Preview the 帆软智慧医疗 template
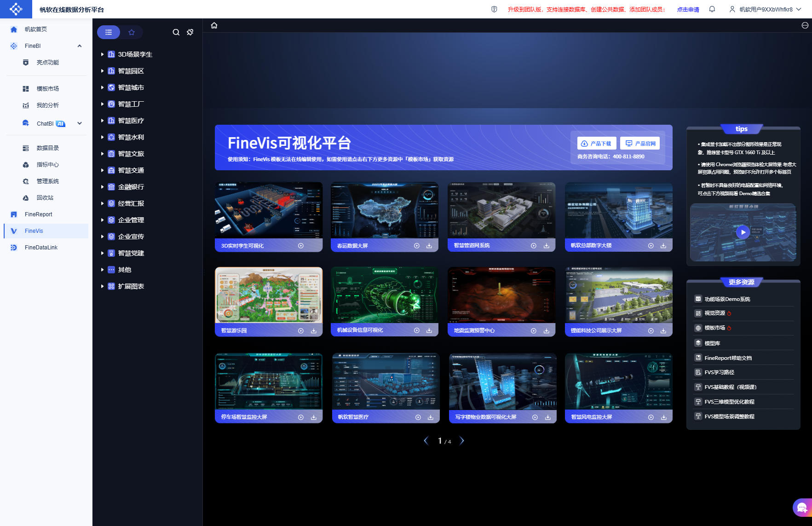The height and width of the screenshot is (526, 812). coord(418,417)
